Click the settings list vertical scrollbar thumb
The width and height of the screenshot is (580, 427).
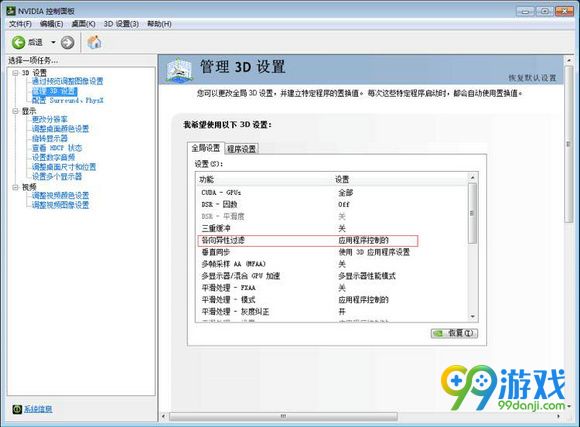point(472,213)
